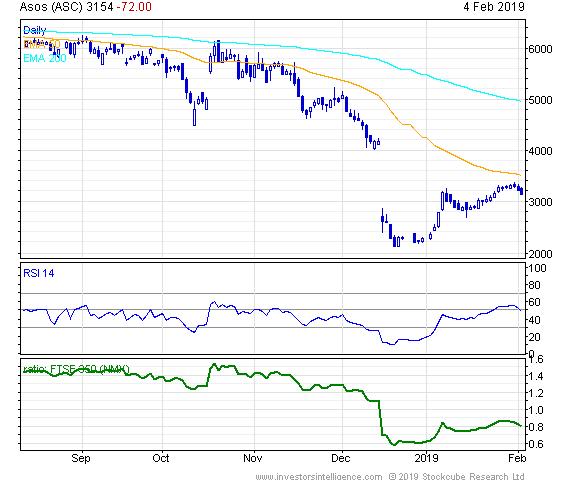Click the RSI axis value 100

click(537, 268)
